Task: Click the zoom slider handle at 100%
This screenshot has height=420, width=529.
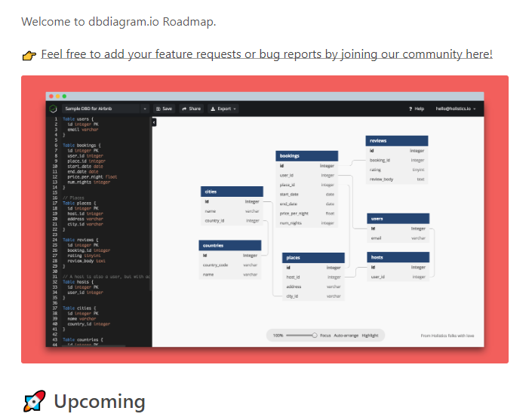Action: (315, 335)
